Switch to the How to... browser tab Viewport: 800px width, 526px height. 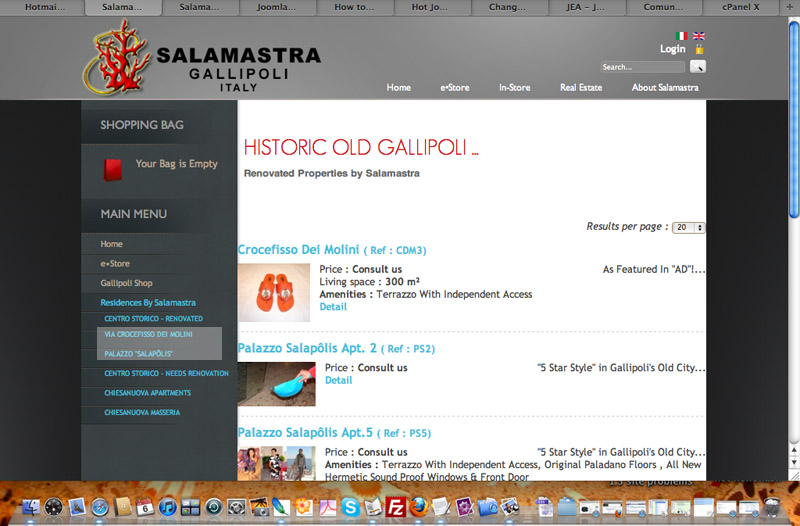(354, 7)
